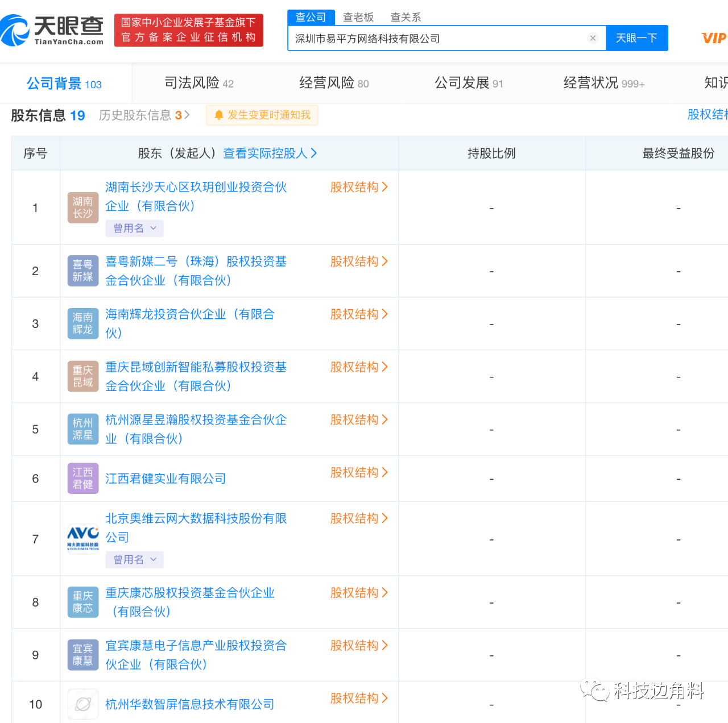Open 宜宾康慧电子信息产业股权投资 link
The height and width of the screenshot is (723, 728).
(196, 655)
